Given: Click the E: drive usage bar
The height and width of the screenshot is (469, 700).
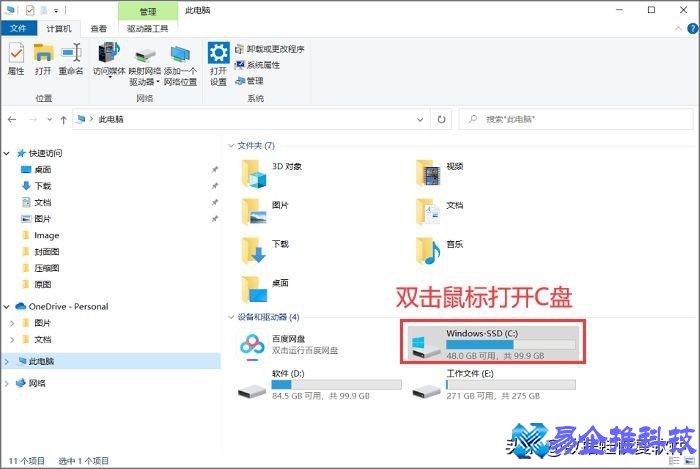Looking at the screenshot, I should [511, 385].
